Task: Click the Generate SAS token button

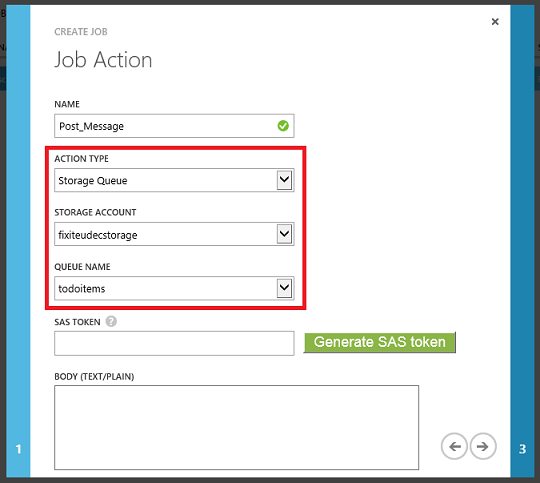Action: tap(380, 342)
